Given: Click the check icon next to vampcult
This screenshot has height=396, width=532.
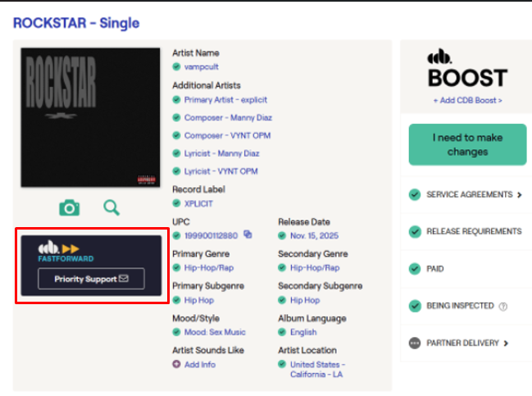Looking at the screenshot, I should coord(176,66).
